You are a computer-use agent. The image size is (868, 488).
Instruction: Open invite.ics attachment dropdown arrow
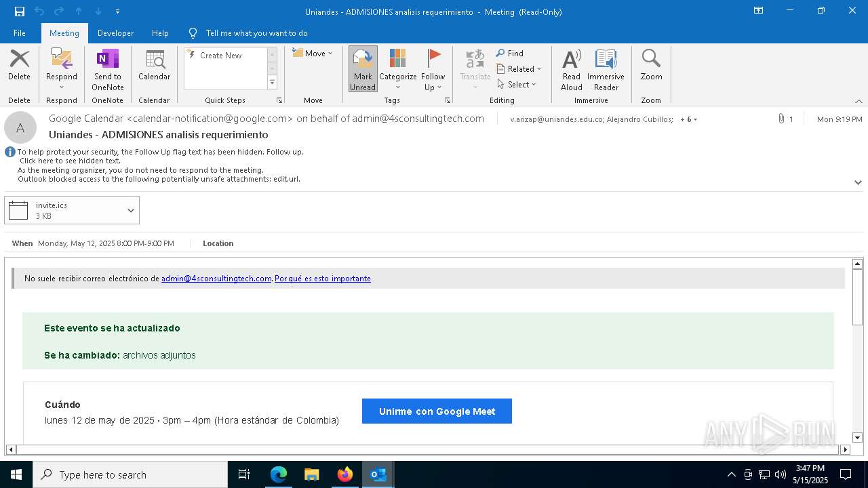point(131,210)
